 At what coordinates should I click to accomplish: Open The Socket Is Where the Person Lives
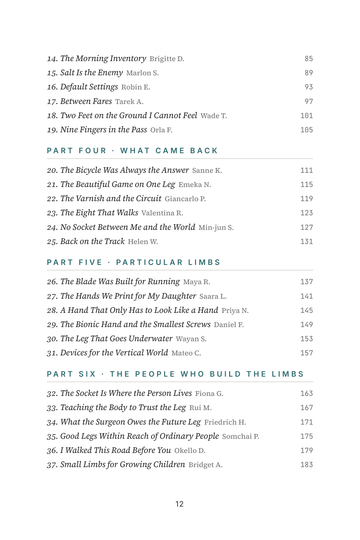pos(179,393)
